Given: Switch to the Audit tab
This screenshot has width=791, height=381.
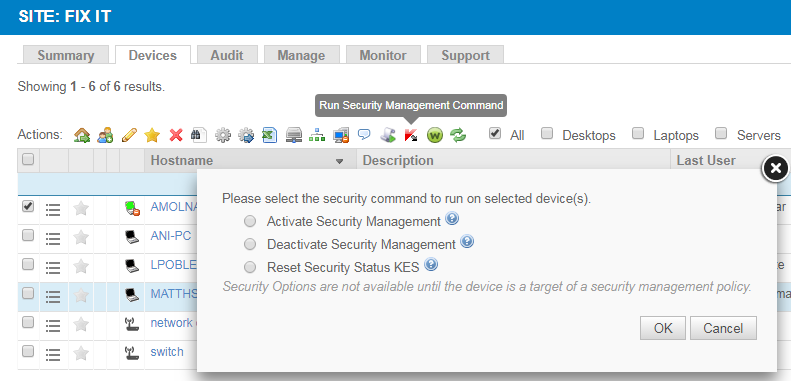Looking at the screenshot, I should [x=227, y=55].
